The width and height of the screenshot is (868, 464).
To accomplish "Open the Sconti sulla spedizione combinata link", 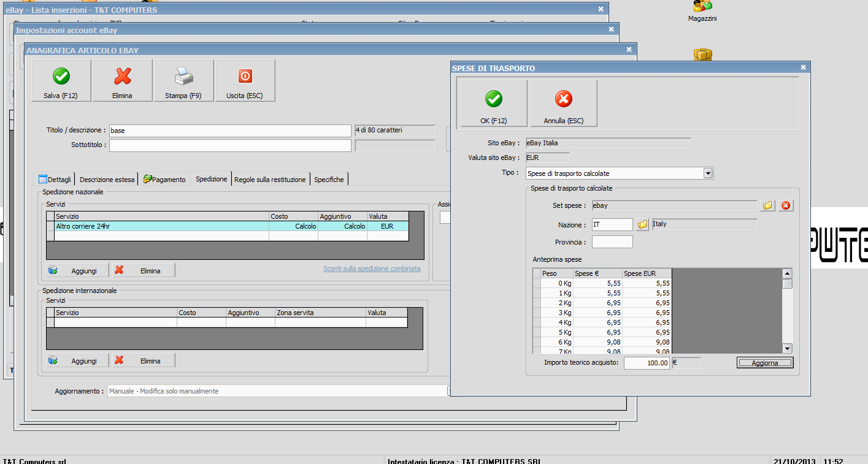I will click(x=372, y=268).
